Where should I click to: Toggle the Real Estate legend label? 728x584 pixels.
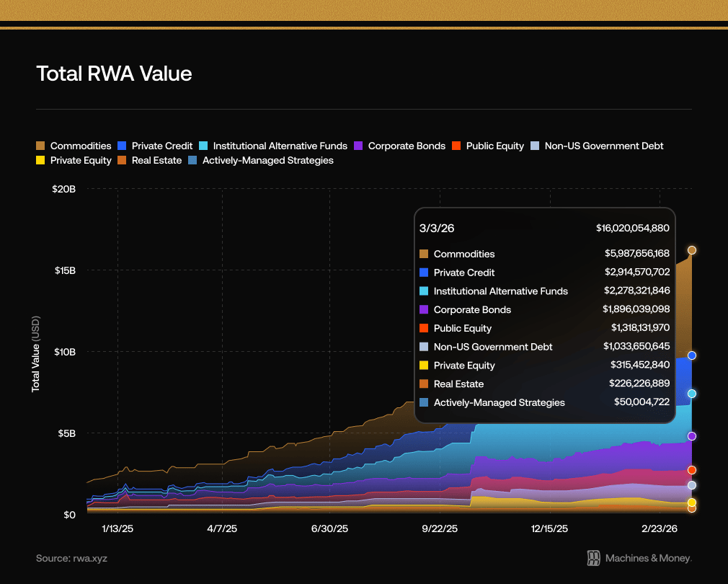pyautogui.click(x=156, y=160)
